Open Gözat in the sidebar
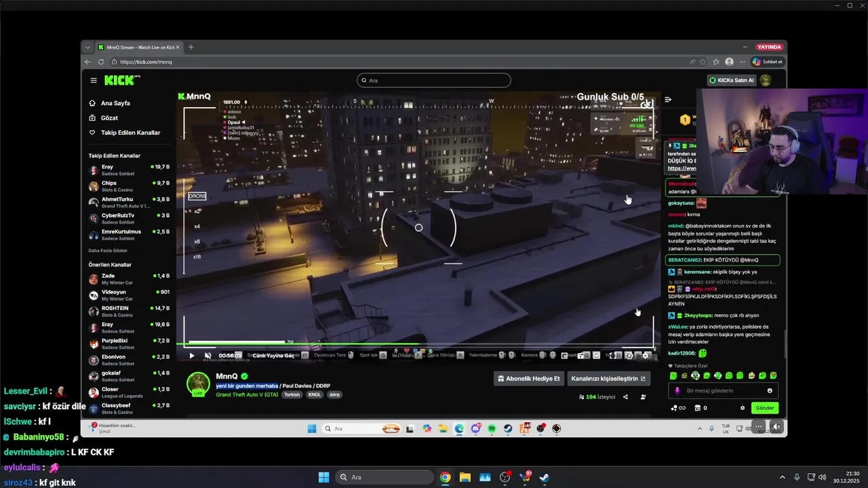Screen dimensions: 868x488 click(x=109, y=118)
